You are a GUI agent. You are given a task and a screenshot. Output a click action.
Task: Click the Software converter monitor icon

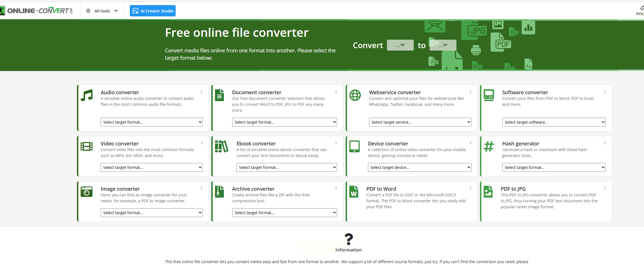click(489, 95)
